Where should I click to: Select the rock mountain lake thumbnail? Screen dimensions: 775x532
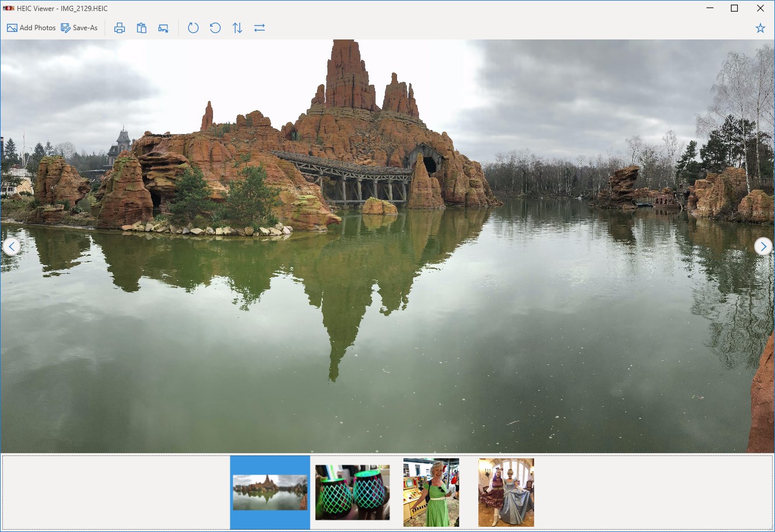270,493
